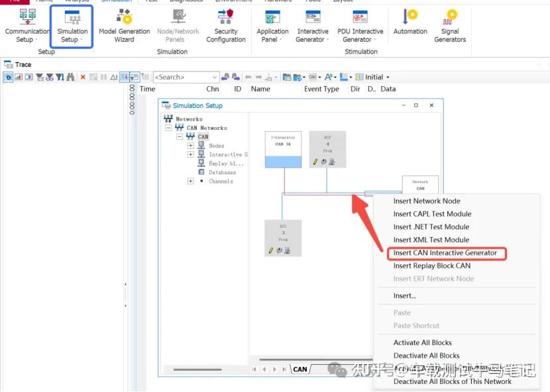Select the Replay blocks tree item
Image resolution: width=550 pixels, height=392 pixels.
[226, 164]
